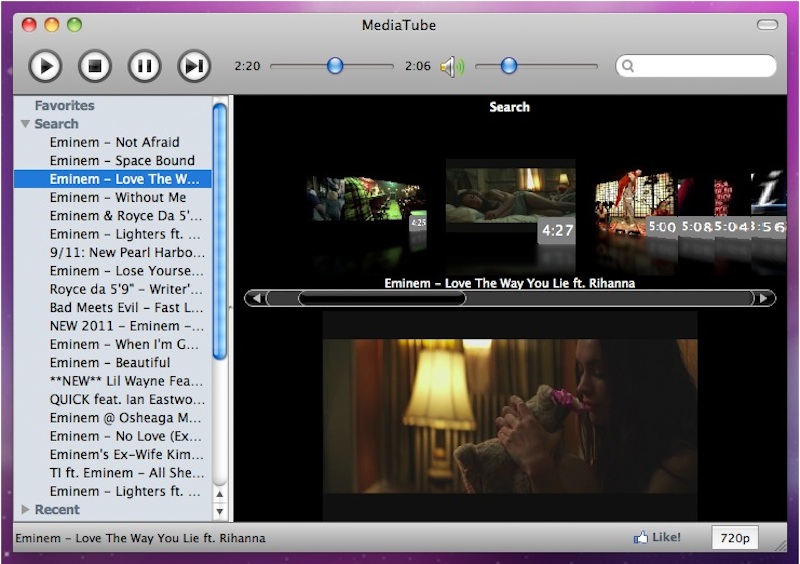Click the search magnifier icon
This screenshot has width=800, height=564.
coord(628,67)
